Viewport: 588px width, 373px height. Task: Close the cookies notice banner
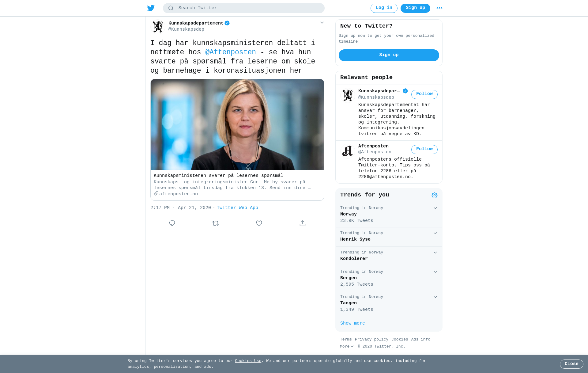(571, 364)
